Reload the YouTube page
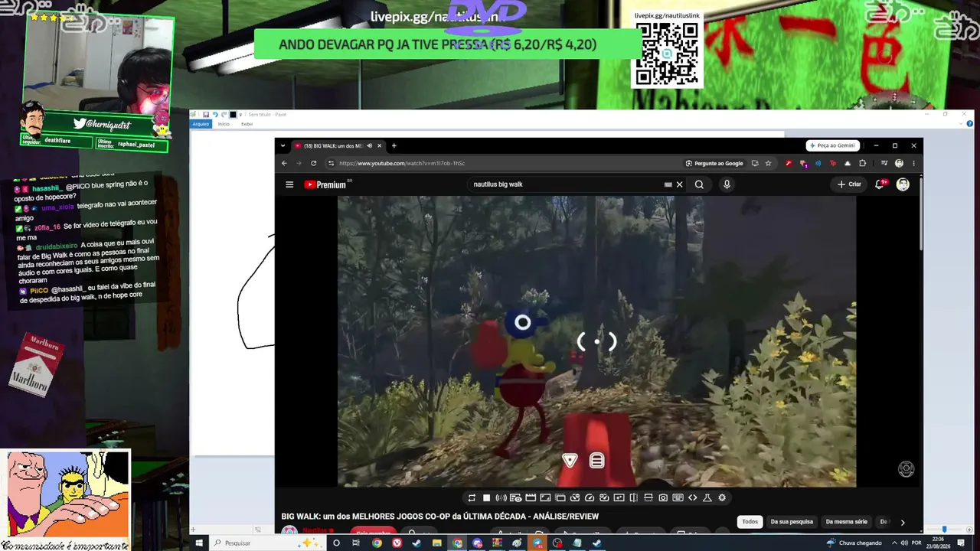This screenshot has height=551, width=980. [313, 163]
